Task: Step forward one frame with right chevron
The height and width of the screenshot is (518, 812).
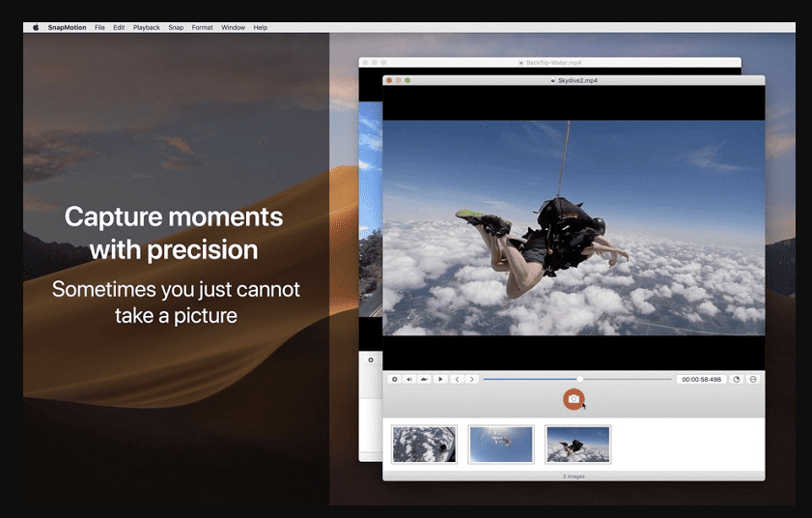Action: pyautogui.click(x=472, y=380)
